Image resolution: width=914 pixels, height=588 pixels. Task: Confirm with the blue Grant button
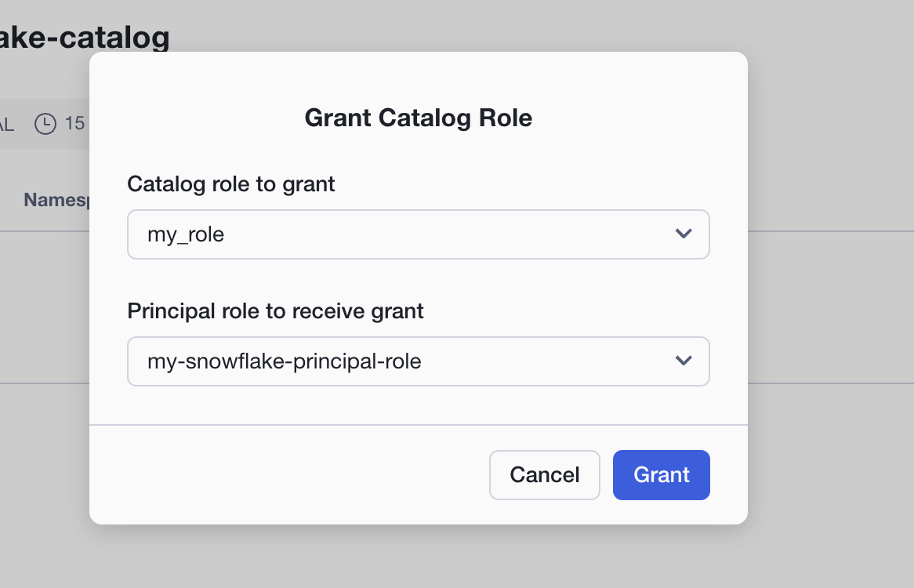pos(661,475)
